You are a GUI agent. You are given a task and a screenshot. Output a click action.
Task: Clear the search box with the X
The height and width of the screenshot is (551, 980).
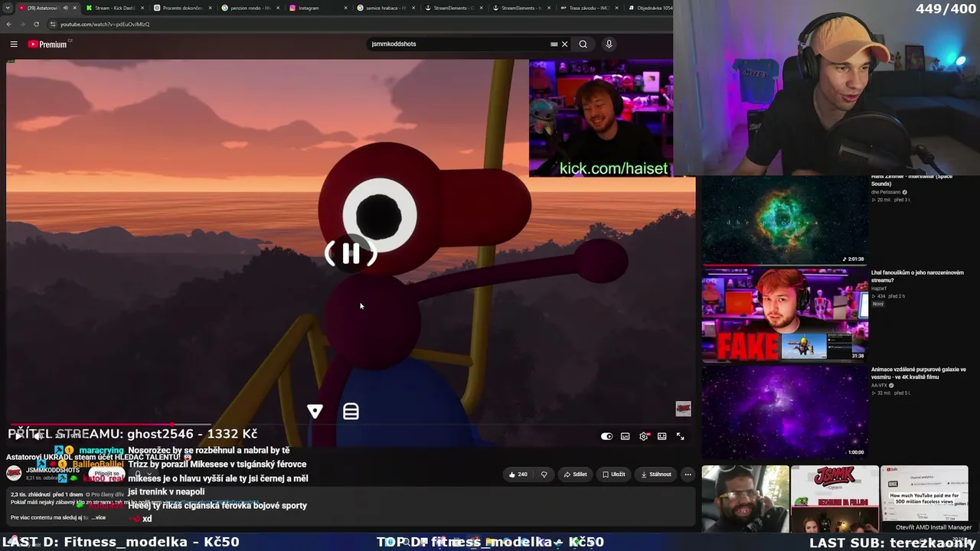click(565, 44)
